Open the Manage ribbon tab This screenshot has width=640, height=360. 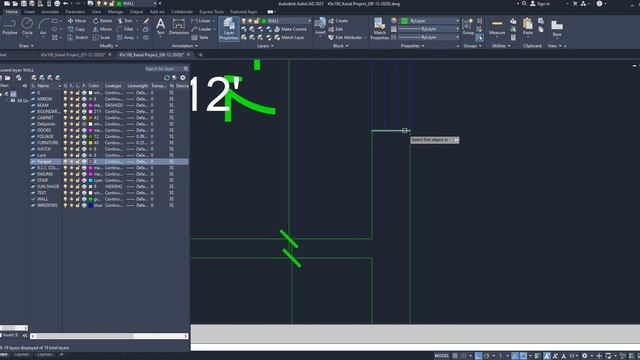[x=115, y=12]
